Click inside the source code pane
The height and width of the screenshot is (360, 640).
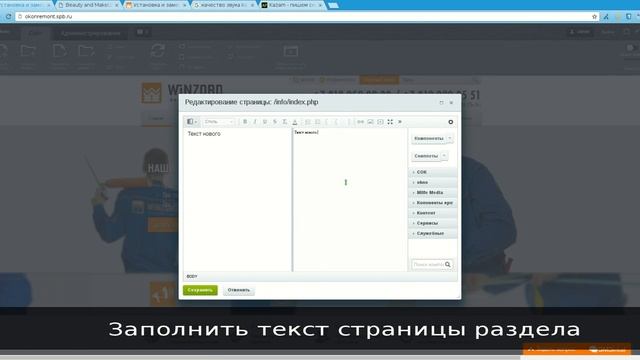point(350,200)
